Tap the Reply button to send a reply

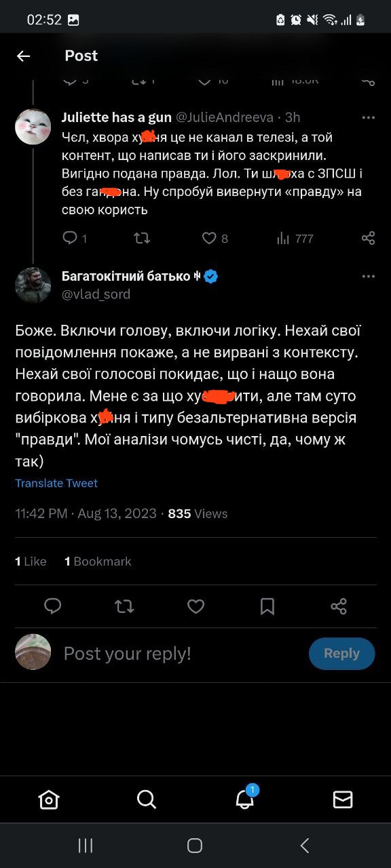pyautogui.click(x=341, y=653)
